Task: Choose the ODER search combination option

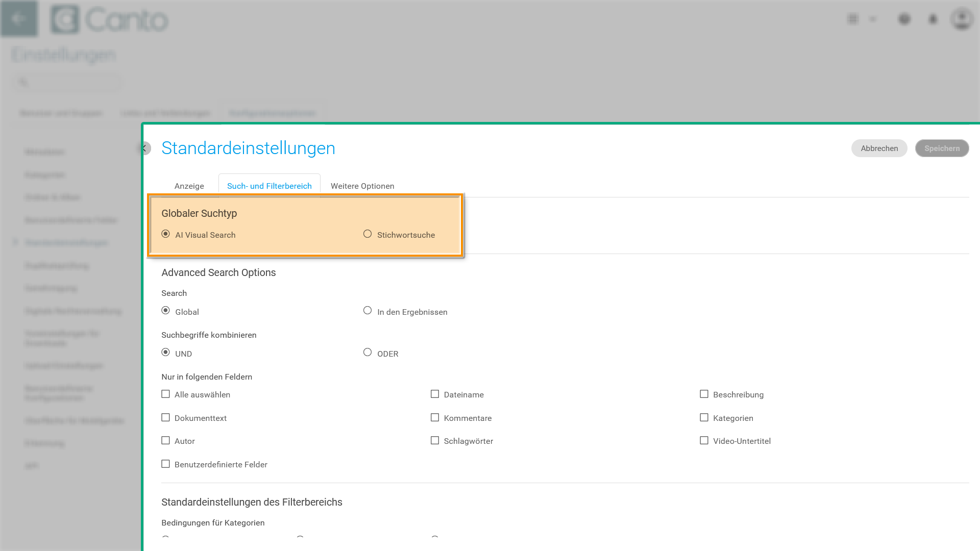Action: pos(367,353)
